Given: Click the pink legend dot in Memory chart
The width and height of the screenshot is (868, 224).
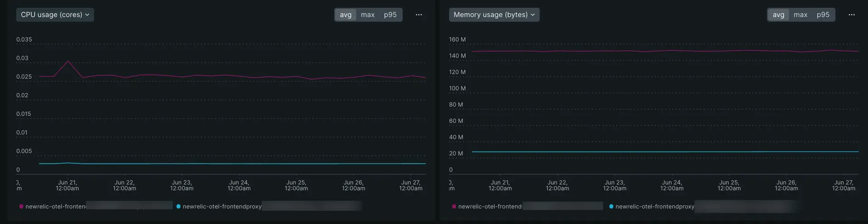Looking at the screenshot, I should coord(454,206).
